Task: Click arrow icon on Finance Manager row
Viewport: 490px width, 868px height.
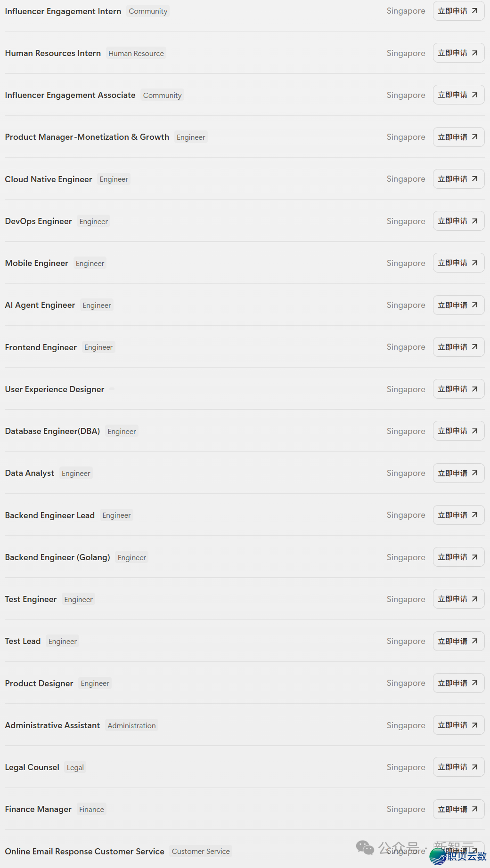Action: pyautogui.click(x=474, y=809)
